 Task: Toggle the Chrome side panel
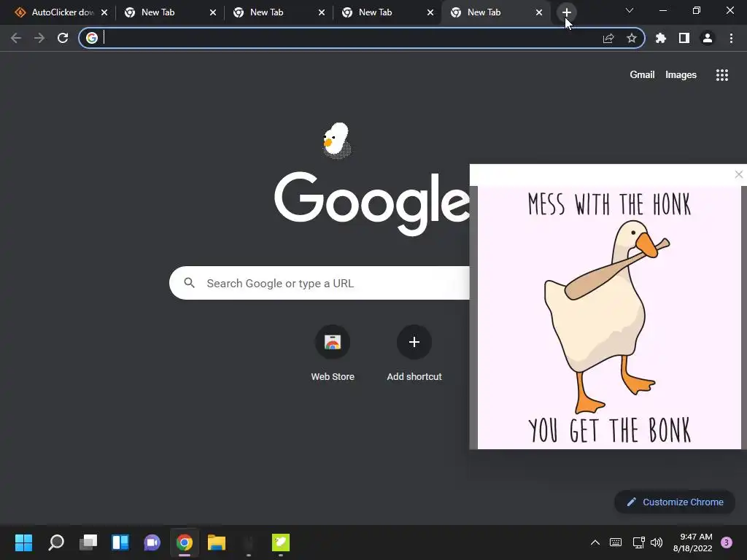pos(684,38)
